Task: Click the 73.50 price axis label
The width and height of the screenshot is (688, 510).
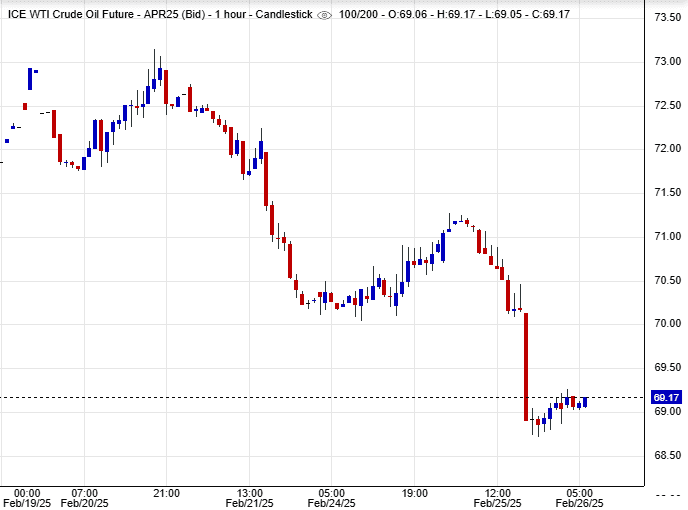Action: (x=667, y=18)
